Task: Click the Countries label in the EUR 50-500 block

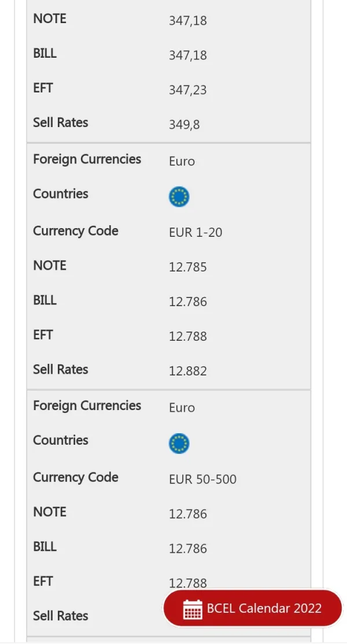Action: 61,440
